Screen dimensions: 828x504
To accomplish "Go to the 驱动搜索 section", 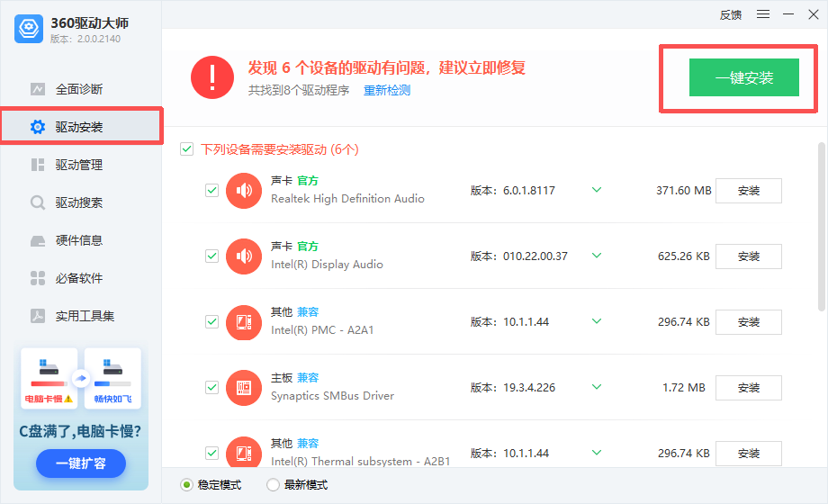I will point(81,202).
